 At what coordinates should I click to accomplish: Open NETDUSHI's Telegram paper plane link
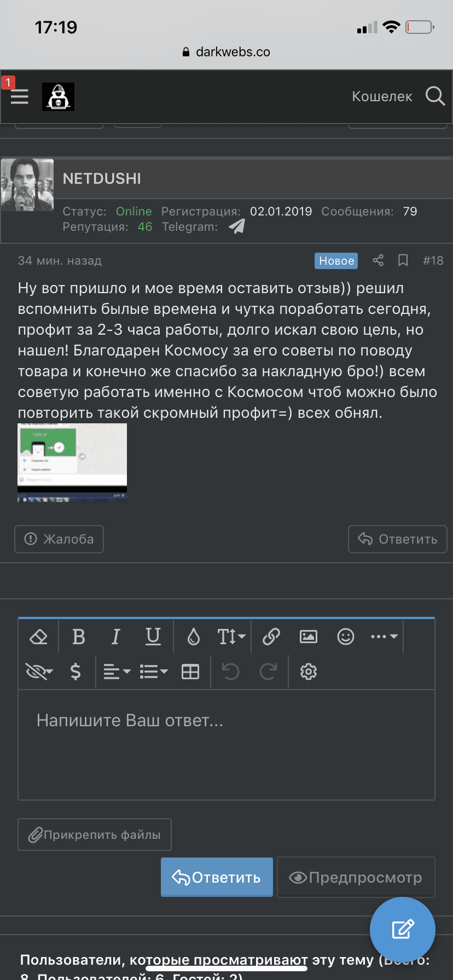point(237,226)
